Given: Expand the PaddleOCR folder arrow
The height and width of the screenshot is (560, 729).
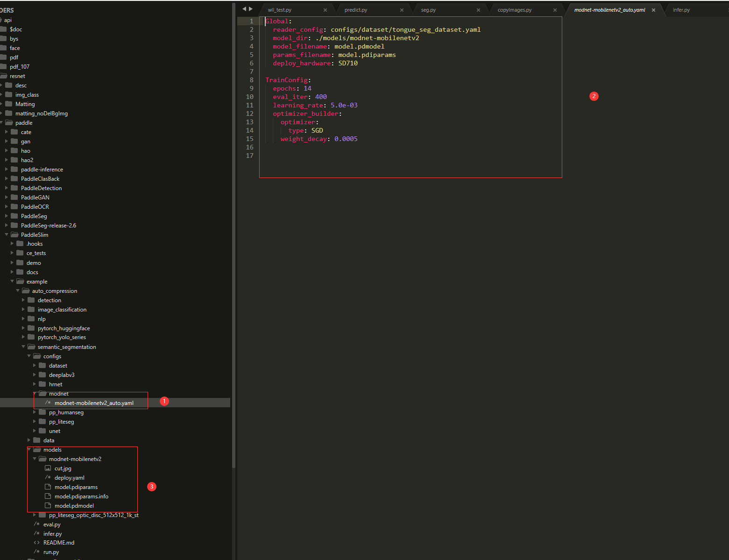Looking at the screenshot, I should (7, 206).
